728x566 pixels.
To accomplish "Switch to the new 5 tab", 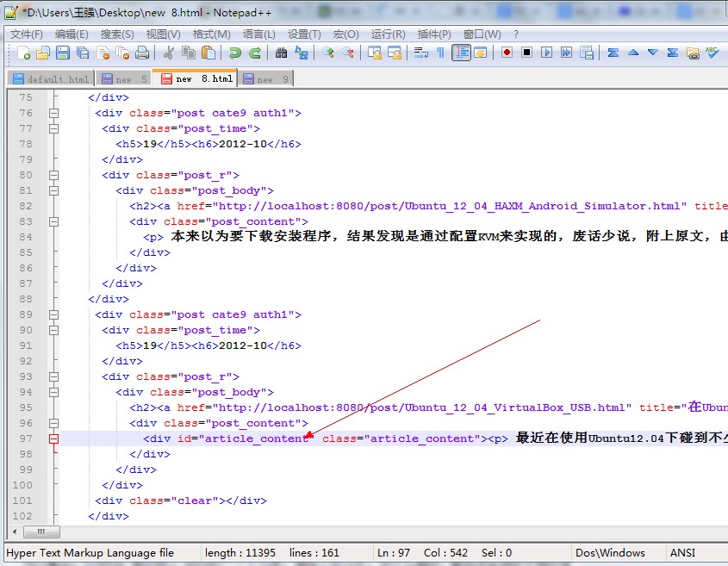I will 124,79.
